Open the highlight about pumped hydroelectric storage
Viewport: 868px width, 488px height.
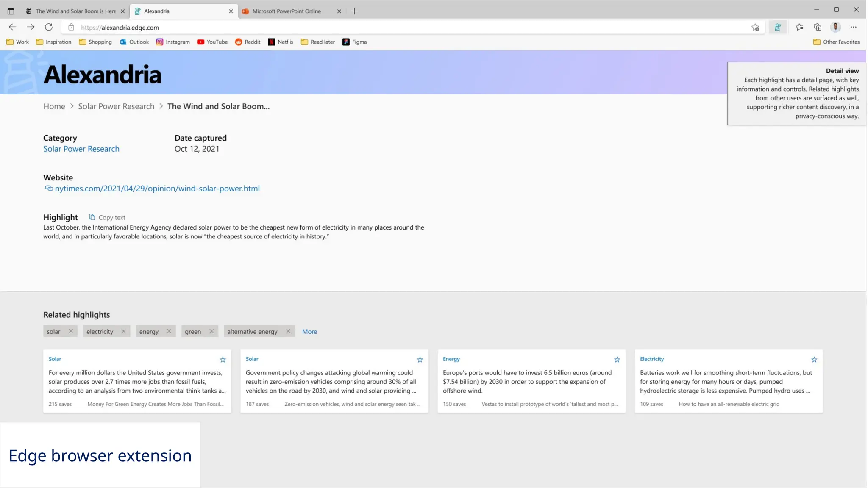(x=729, y=382)
